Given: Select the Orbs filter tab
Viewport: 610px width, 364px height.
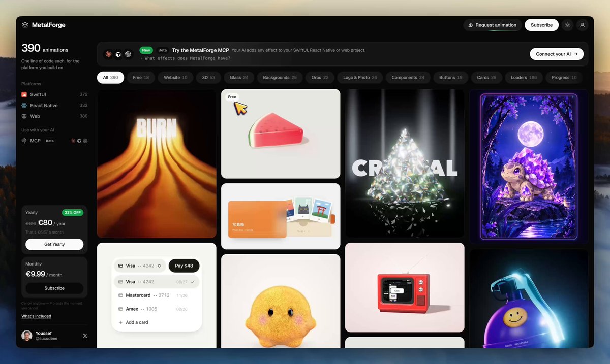Looking at the screenshot, I should coord(320,78).
